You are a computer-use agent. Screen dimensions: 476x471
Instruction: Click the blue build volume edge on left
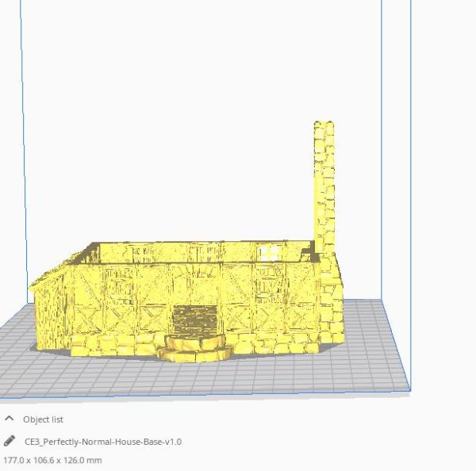click(x=24, y=159)
